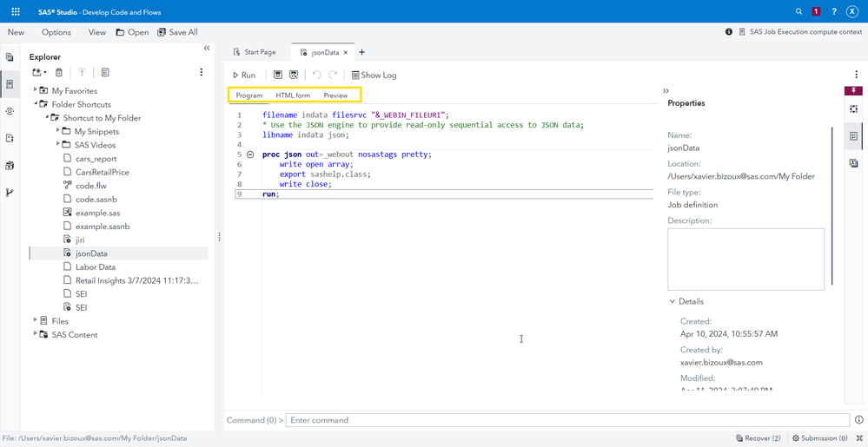Select the Labor Data item
Image resolution: width=868 pixels, height=447 pixels.
click(96, 266)
